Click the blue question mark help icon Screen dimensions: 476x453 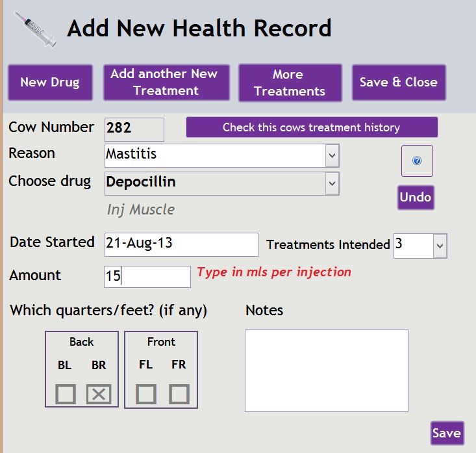[x=417, y=161]
